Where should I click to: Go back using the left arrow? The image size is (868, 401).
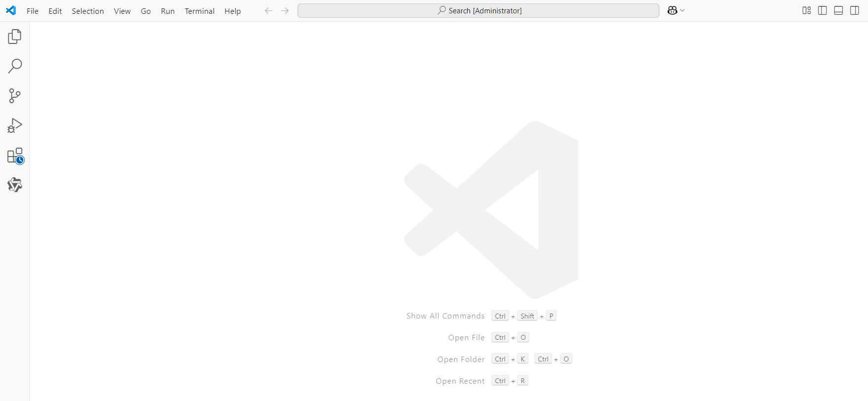coord(268,10)
